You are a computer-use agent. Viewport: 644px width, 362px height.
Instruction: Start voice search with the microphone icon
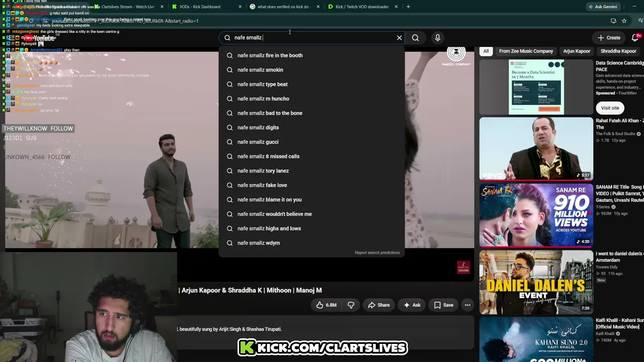coord(438,38)
